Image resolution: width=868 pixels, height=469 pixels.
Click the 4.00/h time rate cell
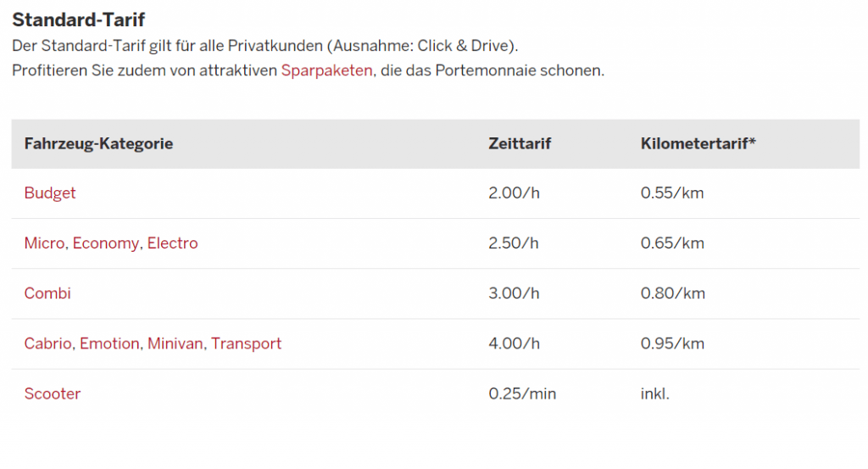tap(514, 343)
